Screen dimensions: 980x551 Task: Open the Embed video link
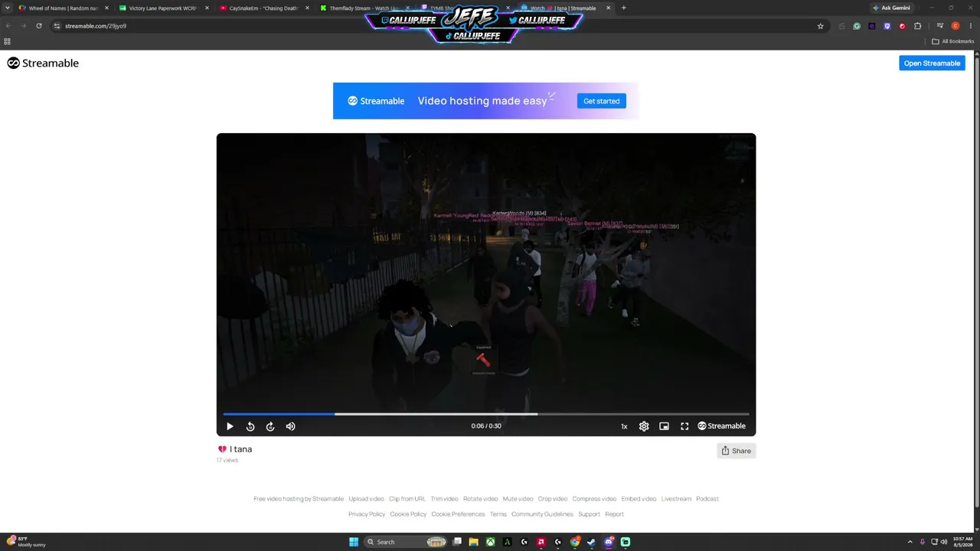click(639, 499)
